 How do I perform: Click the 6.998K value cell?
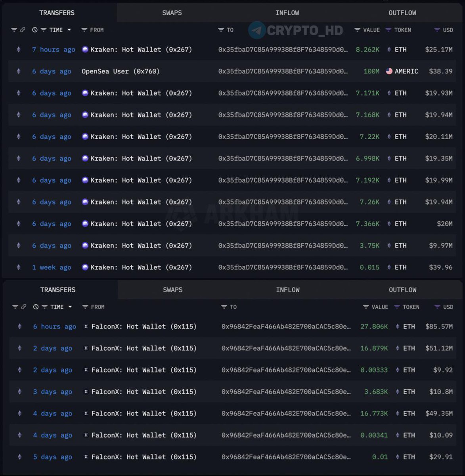[367, 158]
